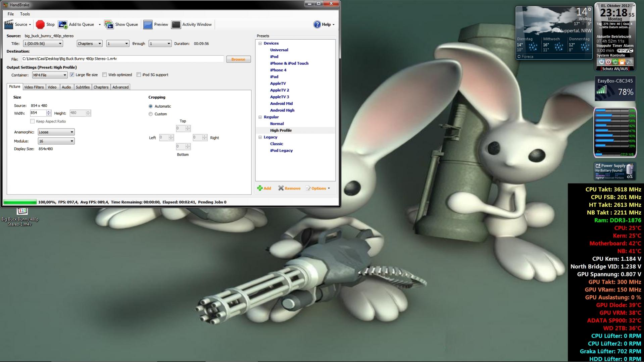Select the Normal preset
644x362 pixels.
click(x=277, y=124)
